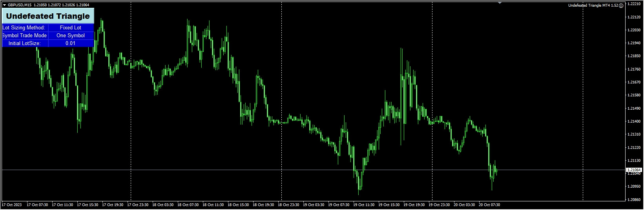The image size is (644, 210).
Task: Click the 1.21400 price scale label
Action: pyautogui.click(x=634, y=121)
